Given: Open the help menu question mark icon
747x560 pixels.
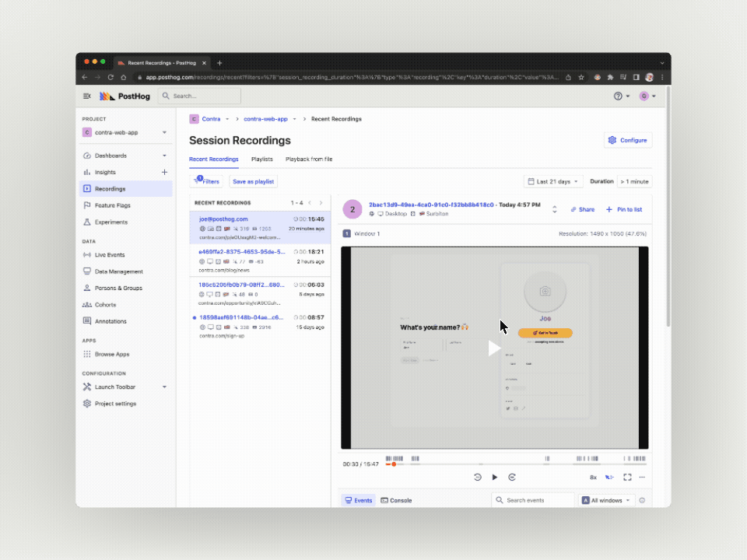Looking at the screenshot, I should coord(619,96).
